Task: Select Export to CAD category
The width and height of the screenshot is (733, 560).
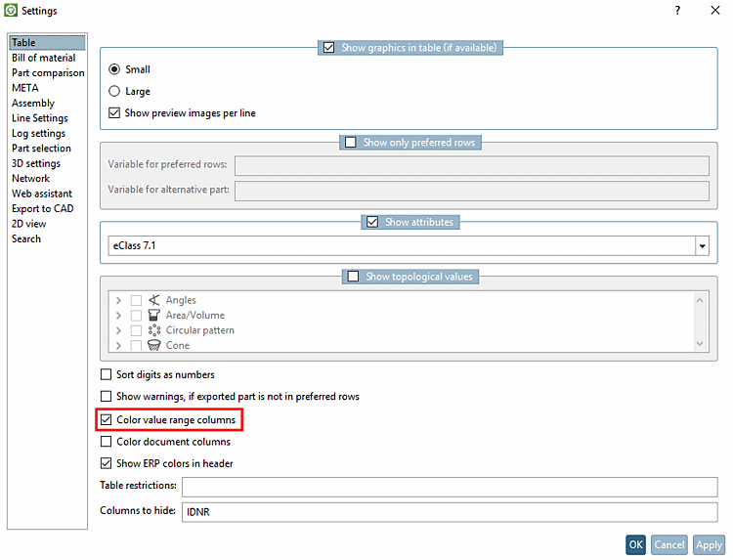Action: tap(43, 208)
